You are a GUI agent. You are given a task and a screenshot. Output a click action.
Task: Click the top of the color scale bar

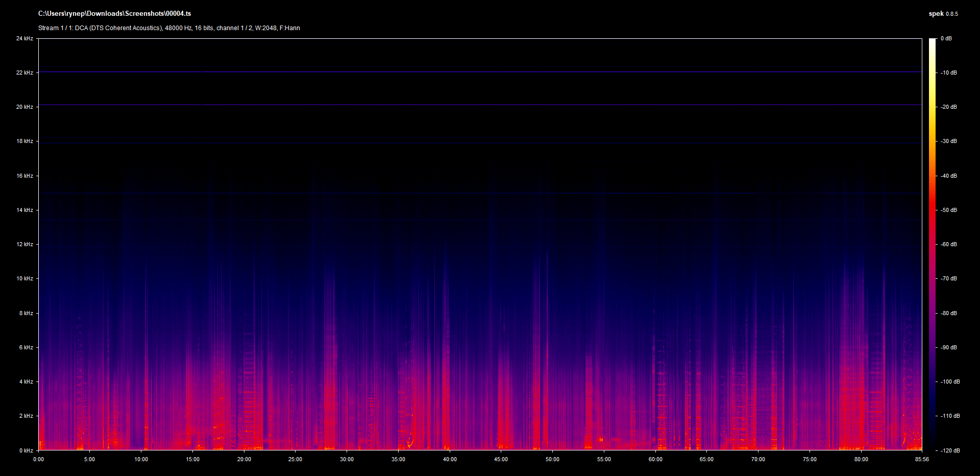point(933,41)
